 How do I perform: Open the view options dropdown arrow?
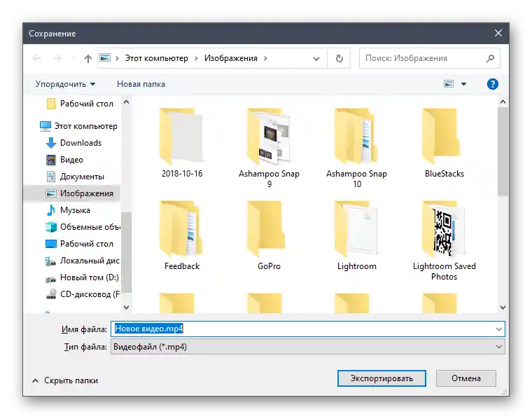click(463, 84)
